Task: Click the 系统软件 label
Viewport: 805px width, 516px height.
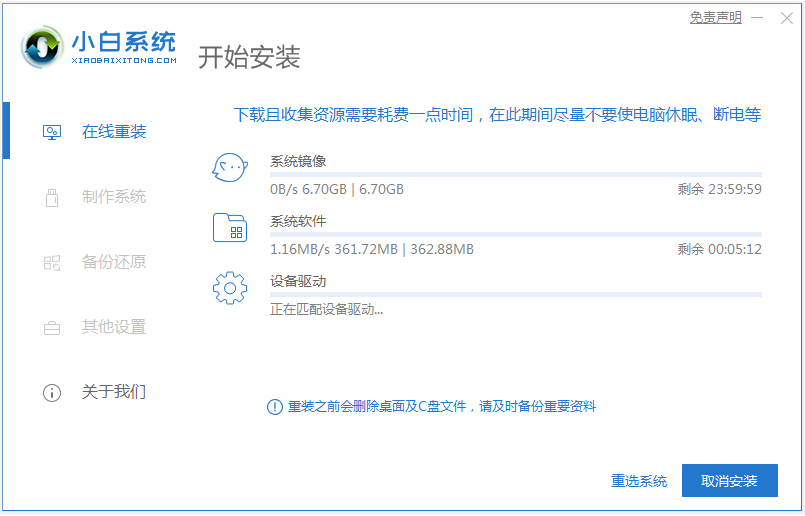Action: tap(298, 221)
